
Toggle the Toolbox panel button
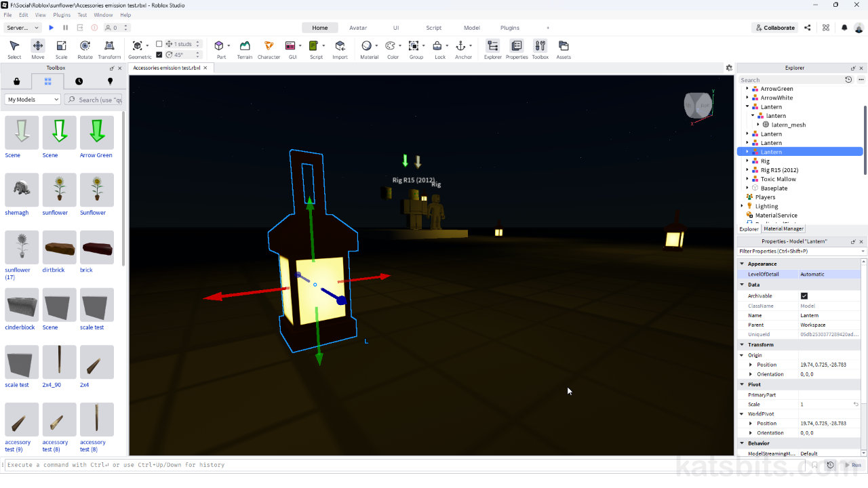[x=540, y=49]
